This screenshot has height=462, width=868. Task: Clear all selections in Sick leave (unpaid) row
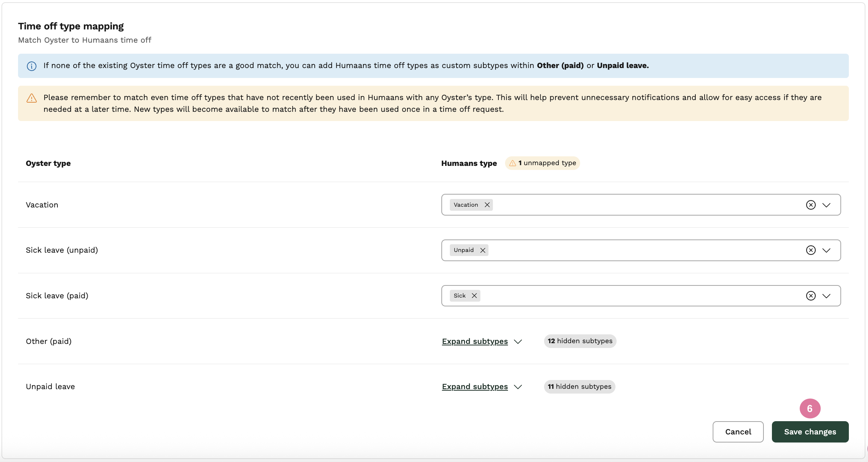[x=811, y=250]
